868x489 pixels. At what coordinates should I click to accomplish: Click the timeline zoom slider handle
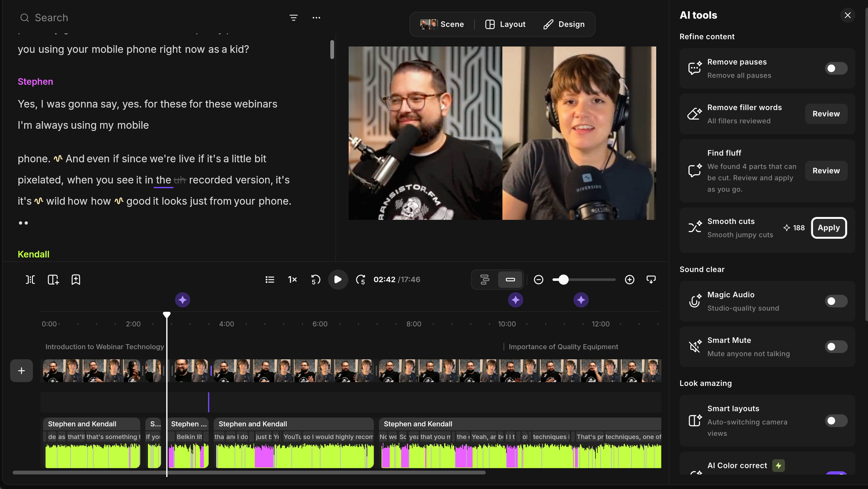tap(563, 280)
